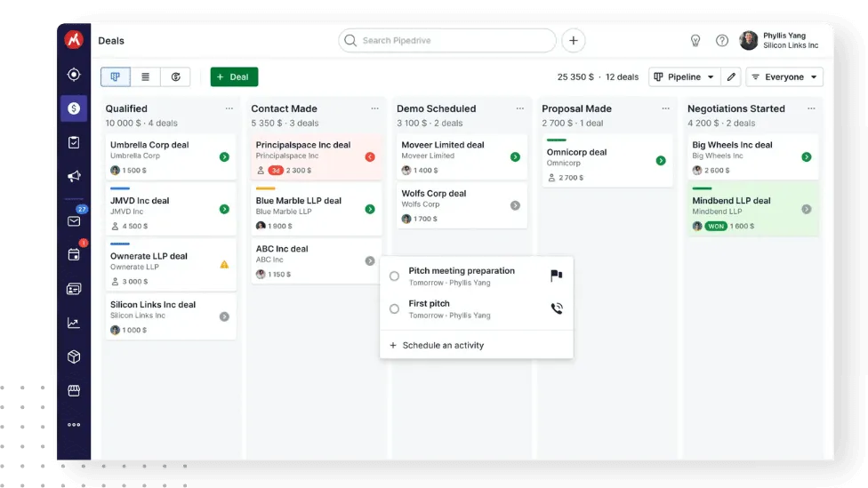Click the green add Deal button
The width and height of the screenshot is (868, 488).
(x=234, y=77)
